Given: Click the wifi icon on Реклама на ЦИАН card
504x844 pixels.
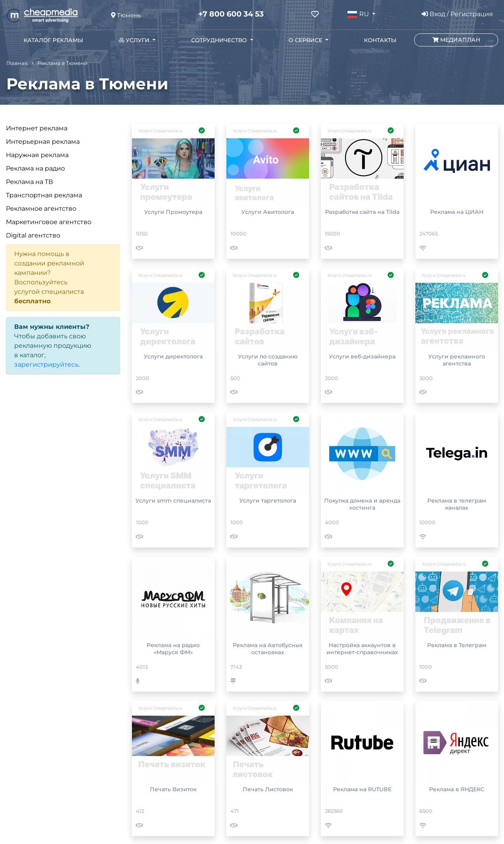Looking at the screenshot, I should (x=423, y=248).
